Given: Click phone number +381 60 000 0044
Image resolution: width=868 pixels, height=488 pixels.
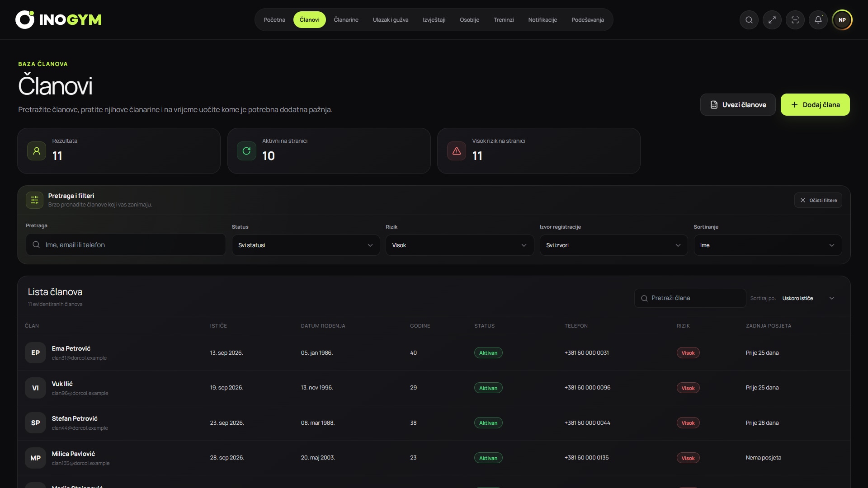Looking at the screenshot, I should pyautogui.click(x=587, y=423).
